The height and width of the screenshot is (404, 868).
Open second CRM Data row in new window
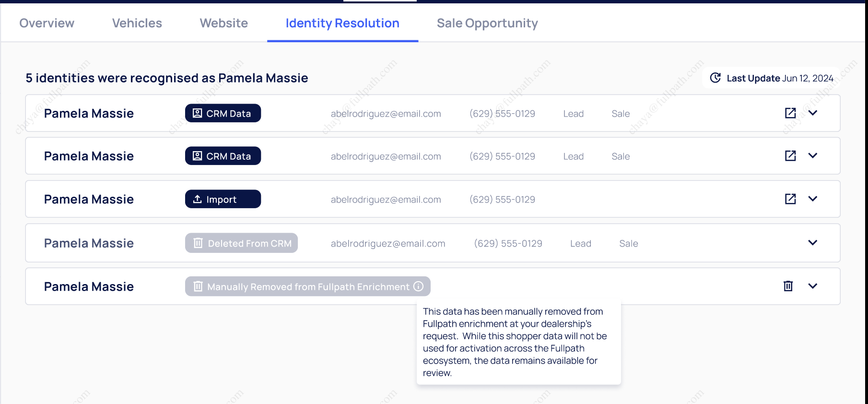[x=790, y=156]
